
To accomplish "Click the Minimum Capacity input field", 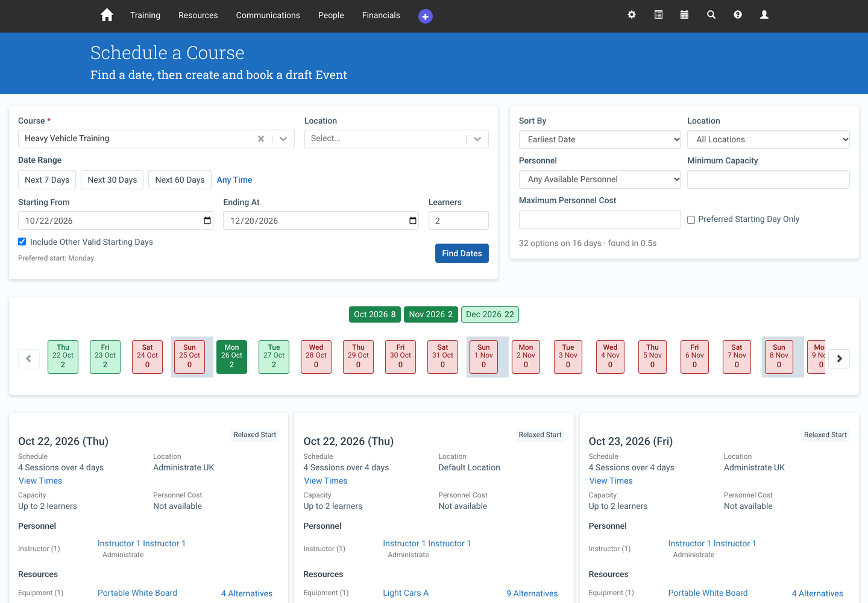I will (769, 179).
